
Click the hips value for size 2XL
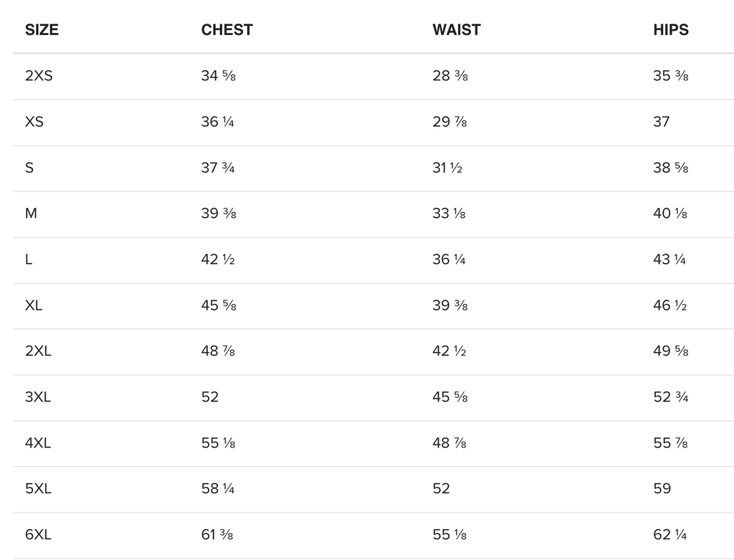click(x=670, y=351)
